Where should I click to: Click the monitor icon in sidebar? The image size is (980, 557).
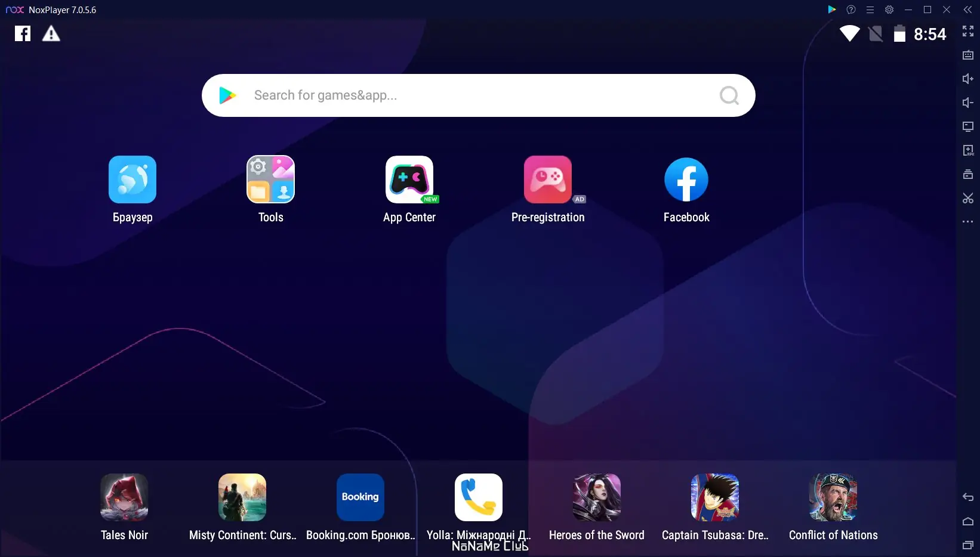coord(968,126)
